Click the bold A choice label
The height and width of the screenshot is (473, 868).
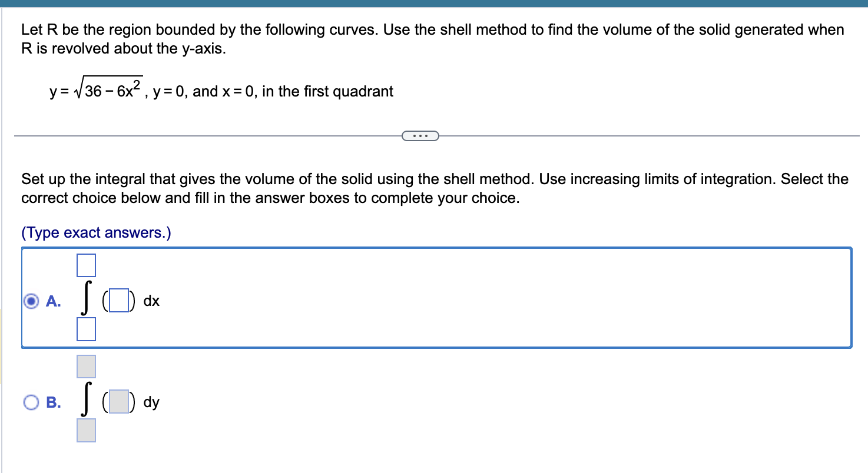point(52,301)
